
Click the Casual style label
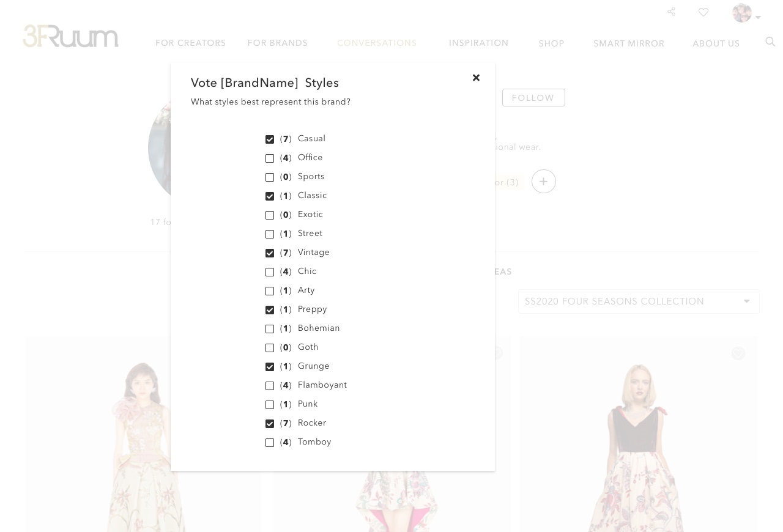click(311, 139)
